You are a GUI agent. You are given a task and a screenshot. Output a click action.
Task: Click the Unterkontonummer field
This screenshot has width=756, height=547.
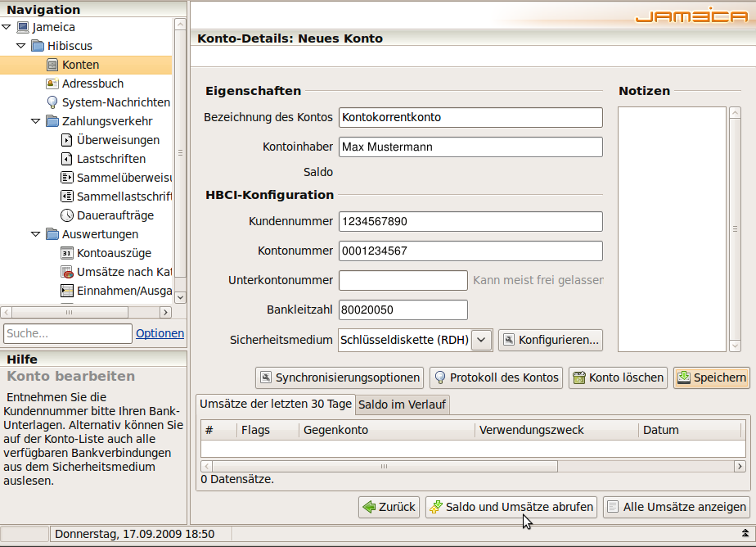tap(403, 280)
